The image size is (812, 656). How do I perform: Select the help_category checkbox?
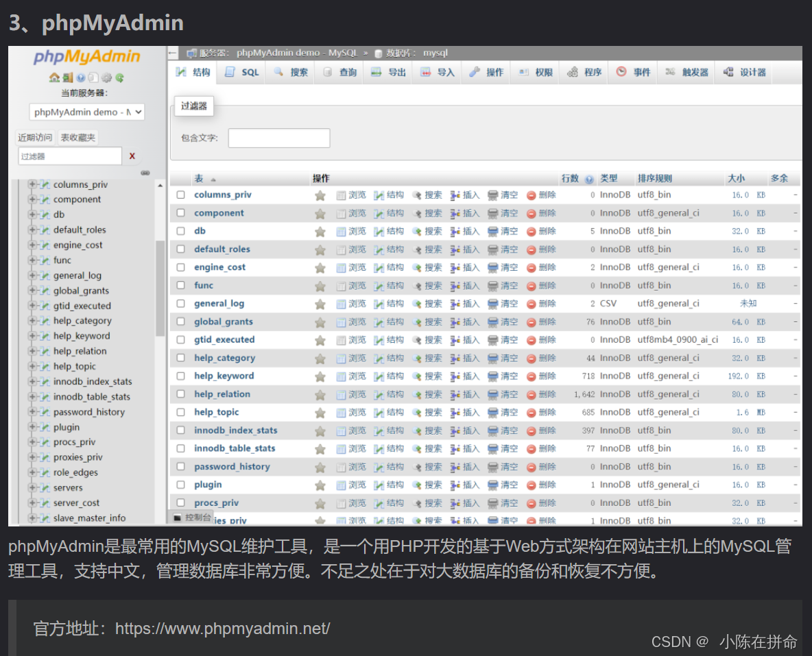pyautogui.click(x=181, y=358)
